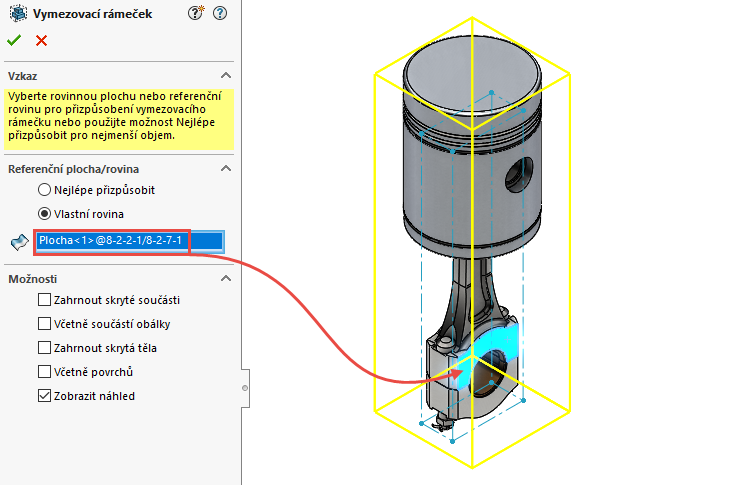Click the panel collapse handle on divider
This screenshot has width=750, height=485.
[x=245, y=388]
